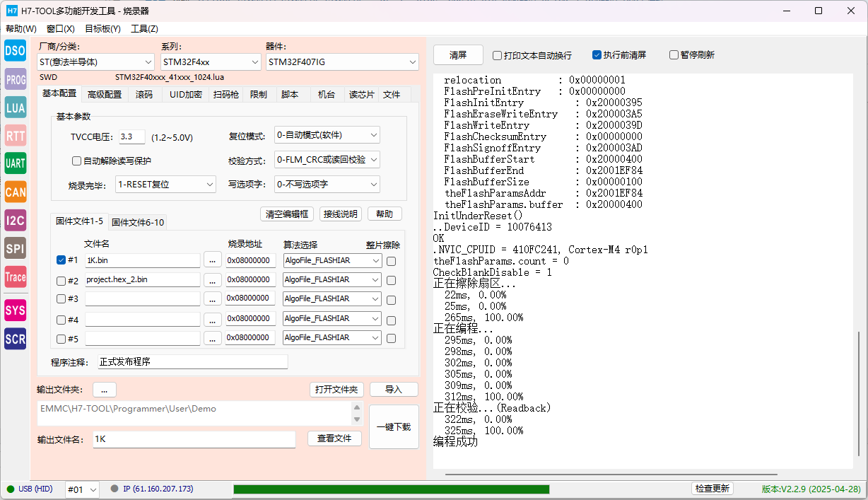Screen dimensions: 868x500
Task: Click the 打开文件夹 button
Action: point(336,390)
